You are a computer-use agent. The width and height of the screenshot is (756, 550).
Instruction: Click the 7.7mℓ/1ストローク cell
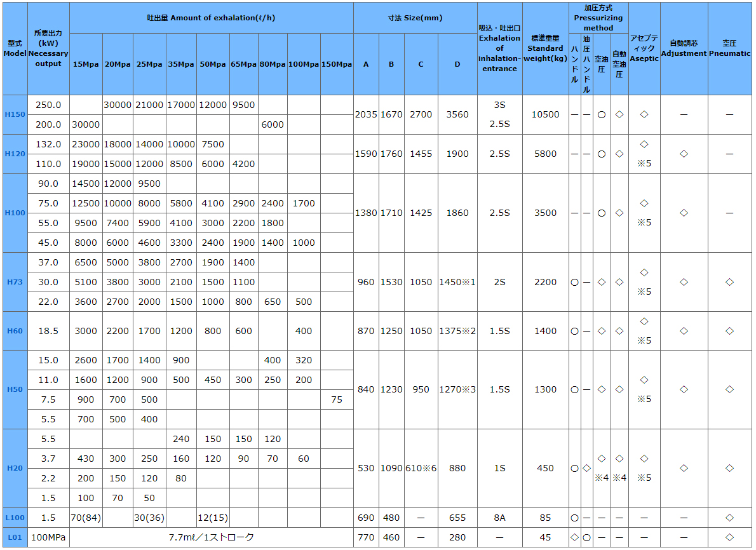pos(212,537)
